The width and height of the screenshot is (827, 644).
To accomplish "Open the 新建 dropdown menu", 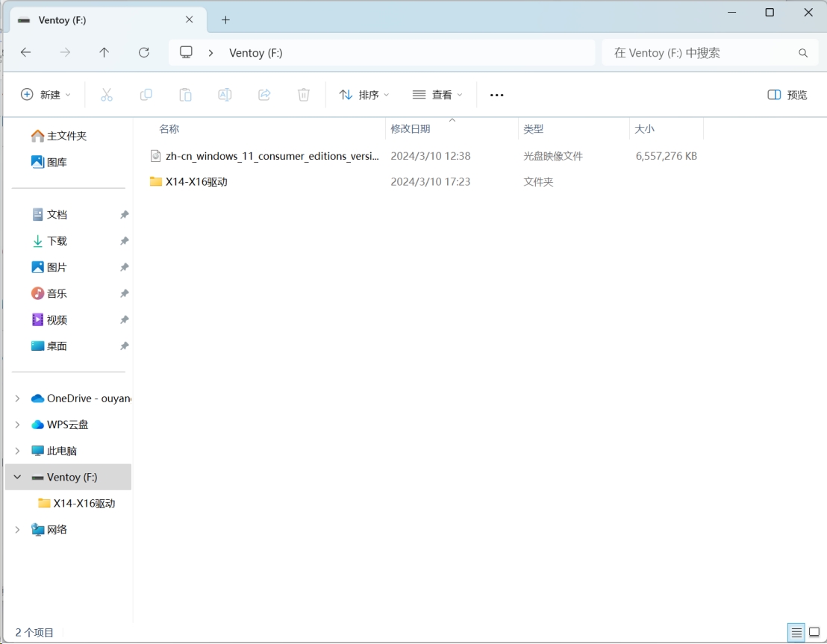I will 46,95.
